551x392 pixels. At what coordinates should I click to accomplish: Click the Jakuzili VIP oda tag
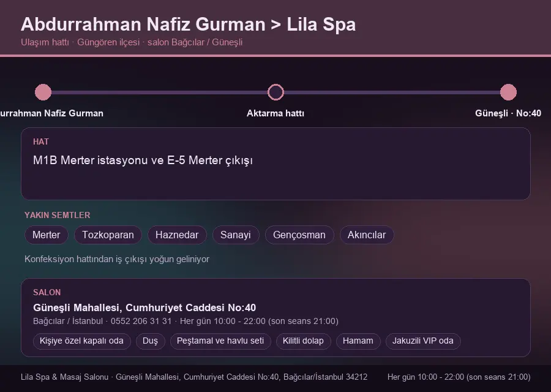[423, 341]
